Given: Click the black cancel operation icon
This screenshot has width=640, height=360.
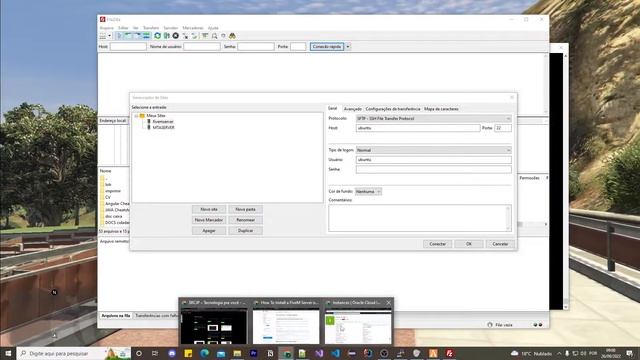Looking at the screenshot, I should (x=176, y=36).
